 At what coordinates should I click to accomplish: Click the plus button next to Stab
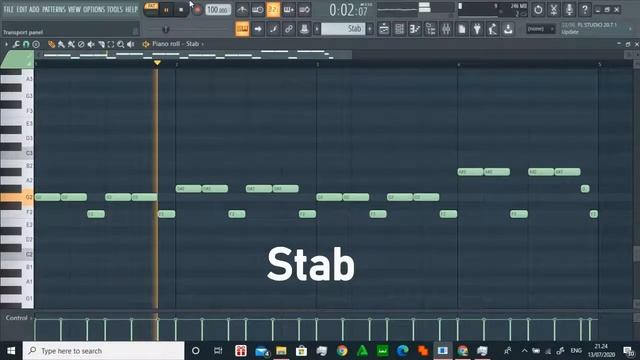[x=370, y=29]
